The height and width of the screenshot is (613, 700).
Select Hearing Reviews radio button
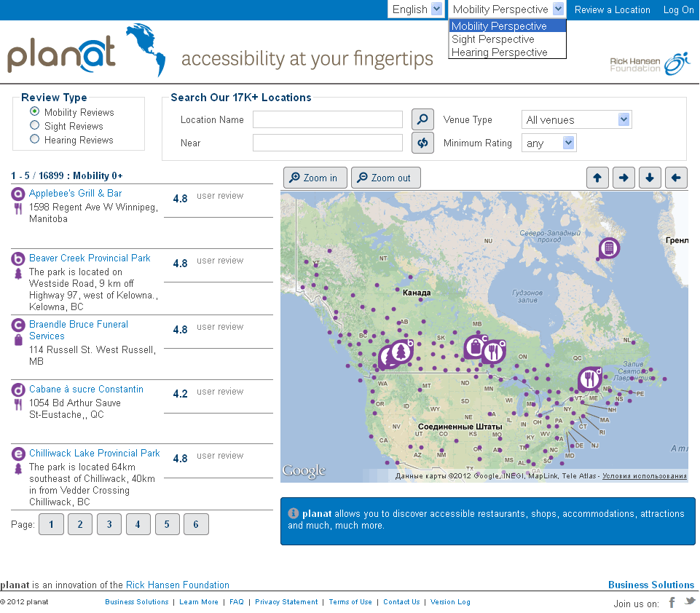[x=34, y=139]
